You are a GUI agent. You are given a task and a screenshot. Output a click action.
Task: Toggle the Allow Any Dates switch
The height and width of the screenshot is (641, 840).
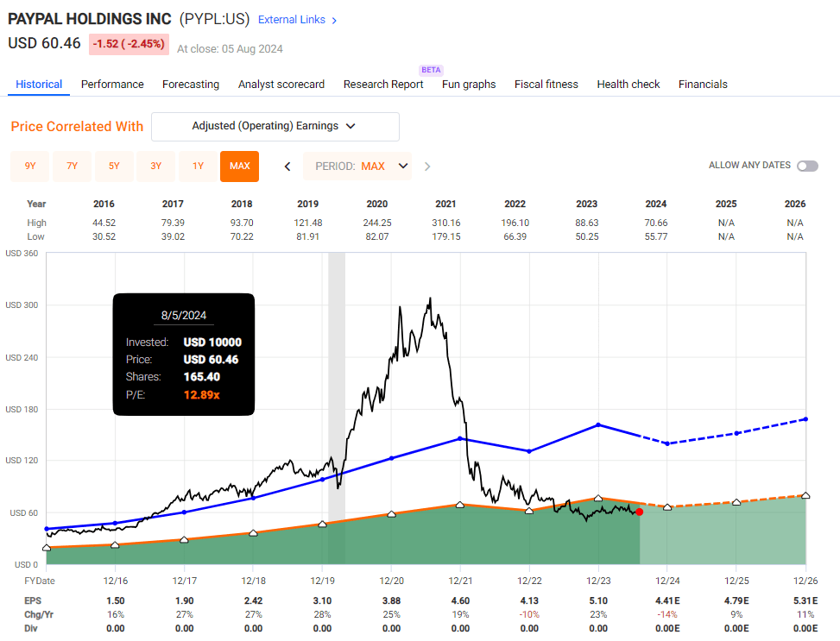[x=807, y=166]
